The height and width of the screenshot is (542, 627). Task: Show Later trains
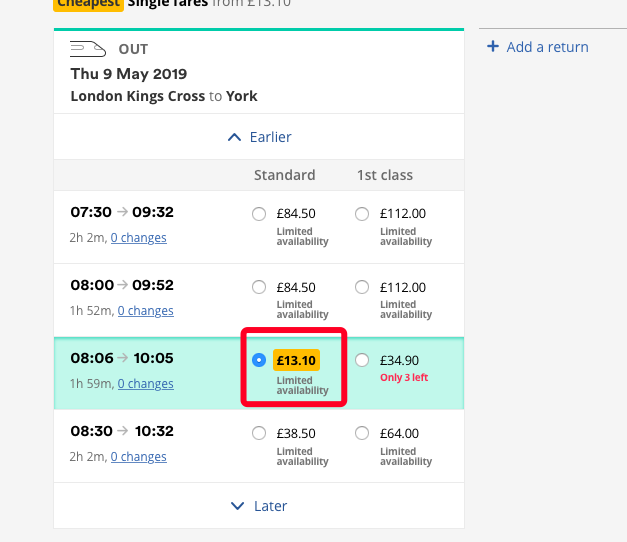pos(270,506)
